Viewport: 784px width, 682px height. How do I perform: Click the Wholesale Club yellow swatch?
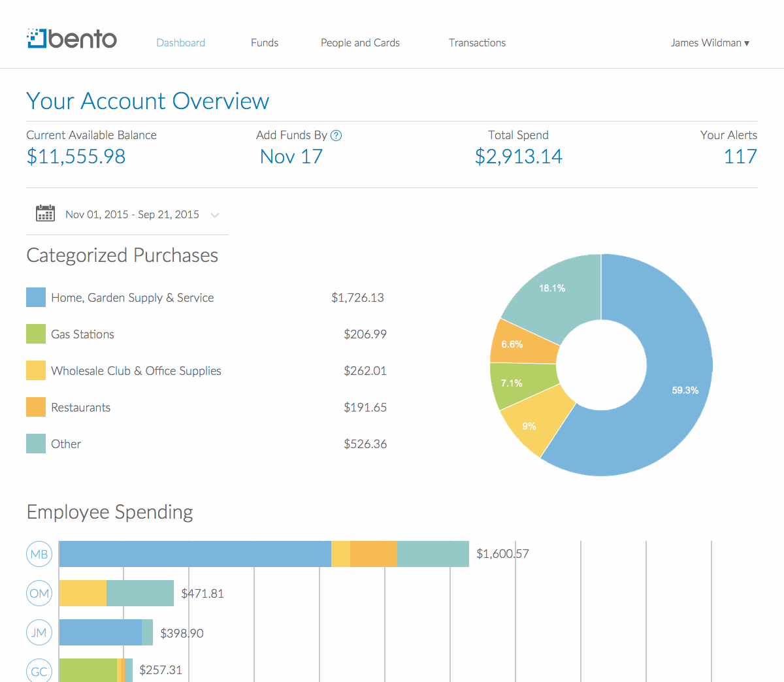point(36,370)
